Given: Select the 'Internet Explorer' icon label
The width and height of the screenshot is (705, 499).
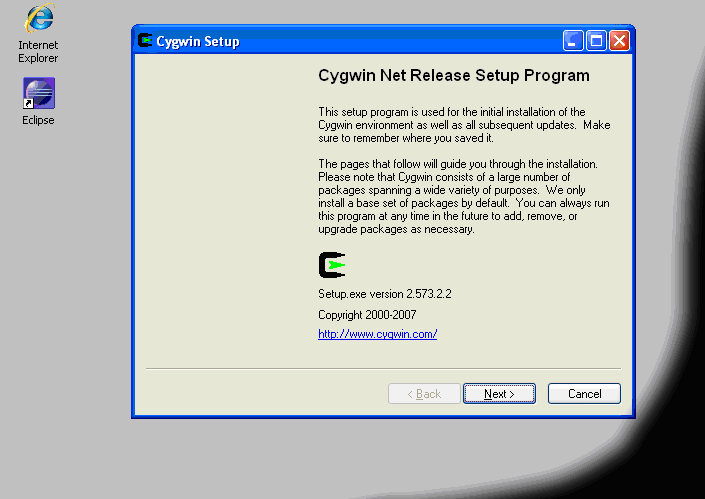Looking at the screenshot, I should [38, 52].
